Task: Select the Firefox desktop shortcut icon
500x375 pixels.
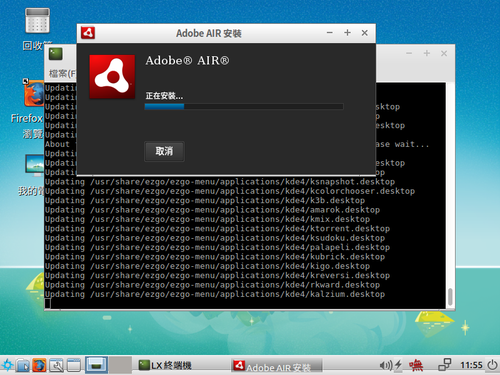Action: pos(34,94)
